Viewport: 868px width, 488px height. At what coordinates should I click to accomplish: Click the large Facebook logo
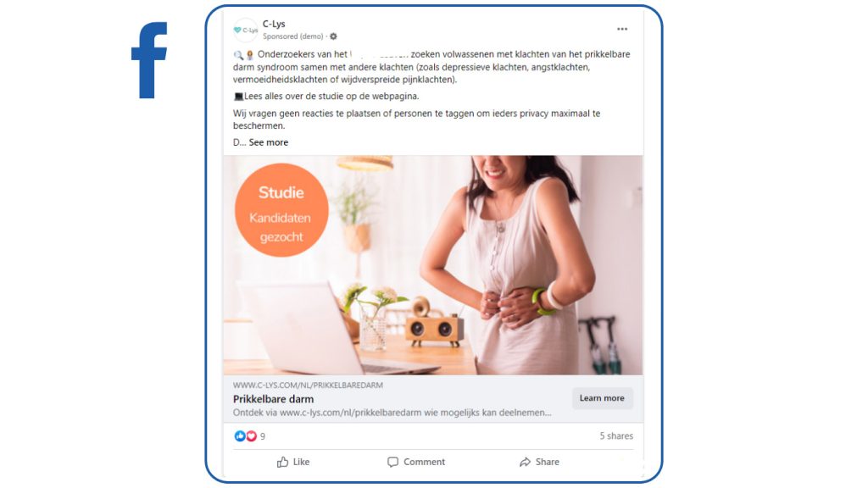pos(149,60)
